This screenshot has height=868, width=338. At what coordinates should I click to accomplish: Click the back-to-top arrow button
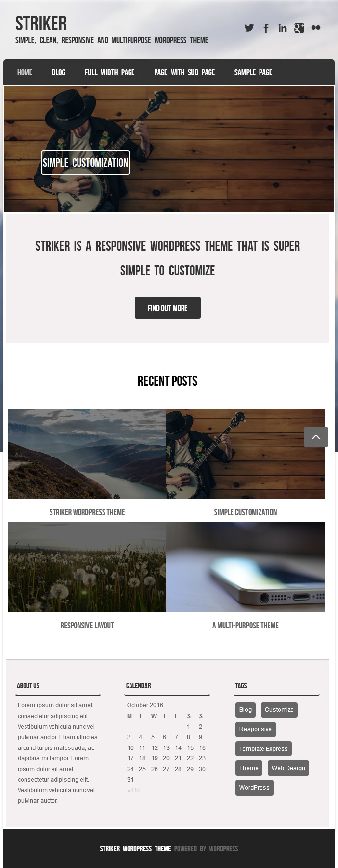tap(316, 437)
